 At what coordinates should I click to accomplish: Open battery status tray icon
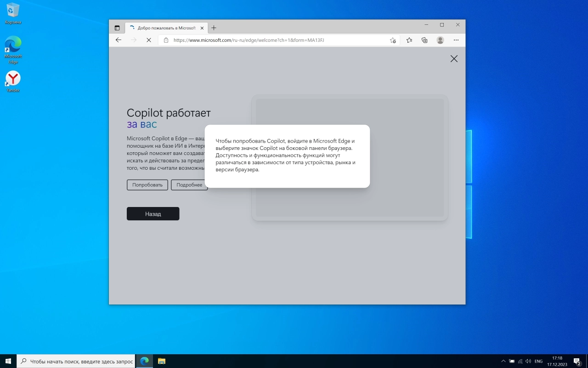[511, 361]
